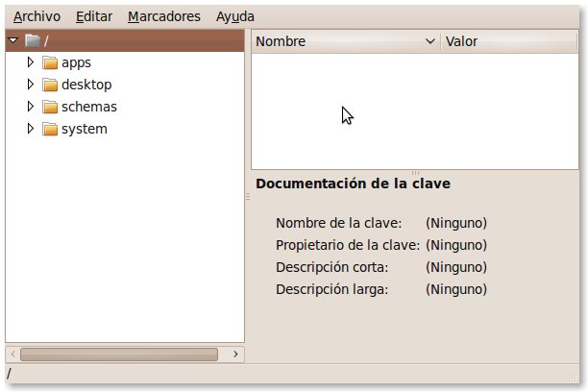Viewport: 588px width, 392px height.
Task: Click the desktop folder icon
Action: pyautogui.click(x=50, y=85)
